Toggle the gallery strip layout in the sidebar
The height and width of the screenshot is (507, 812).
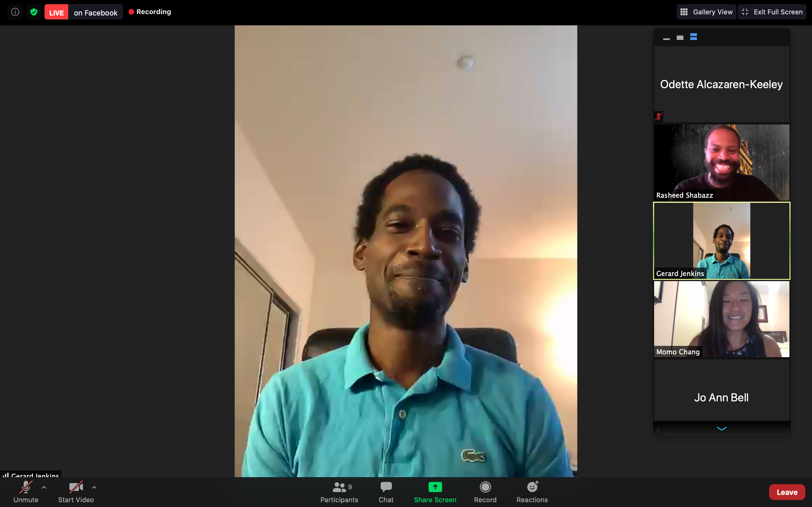pyautogui.click(x=694, y=37)
